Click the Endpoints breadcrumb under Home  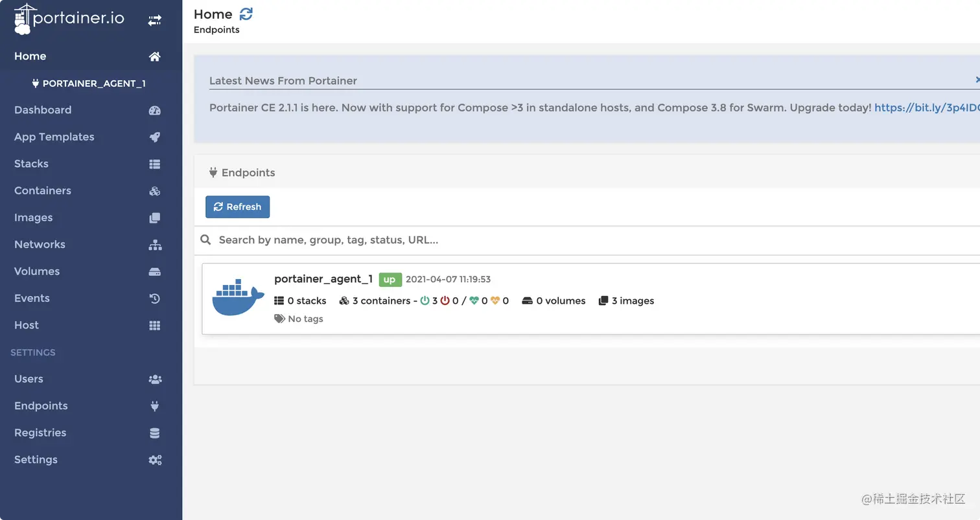216,30
